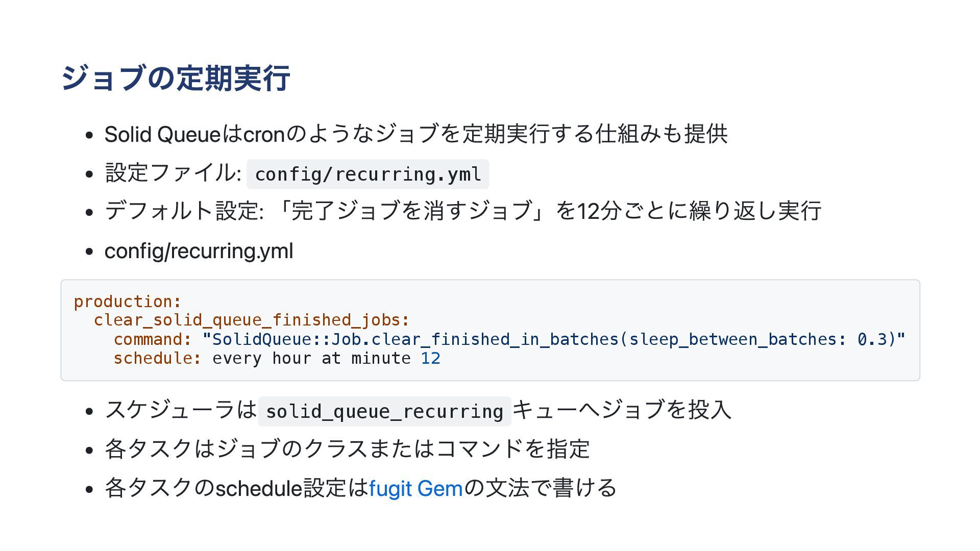
Task: Click the デフォルト設定 bullet line
Action: tap(463, 211)
